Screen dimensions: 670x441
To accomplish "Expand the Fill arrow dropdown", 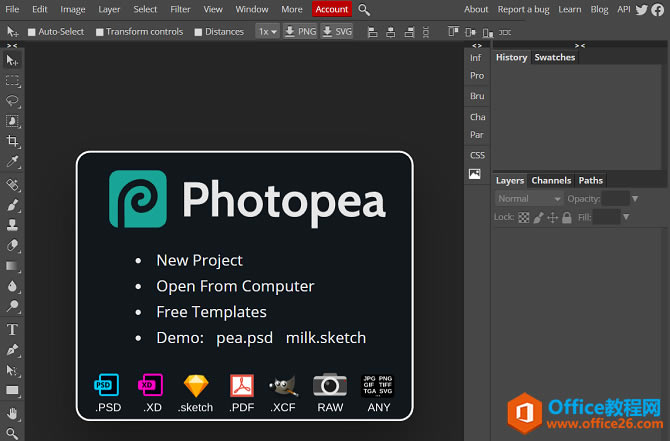I will (x=626, y=217).
